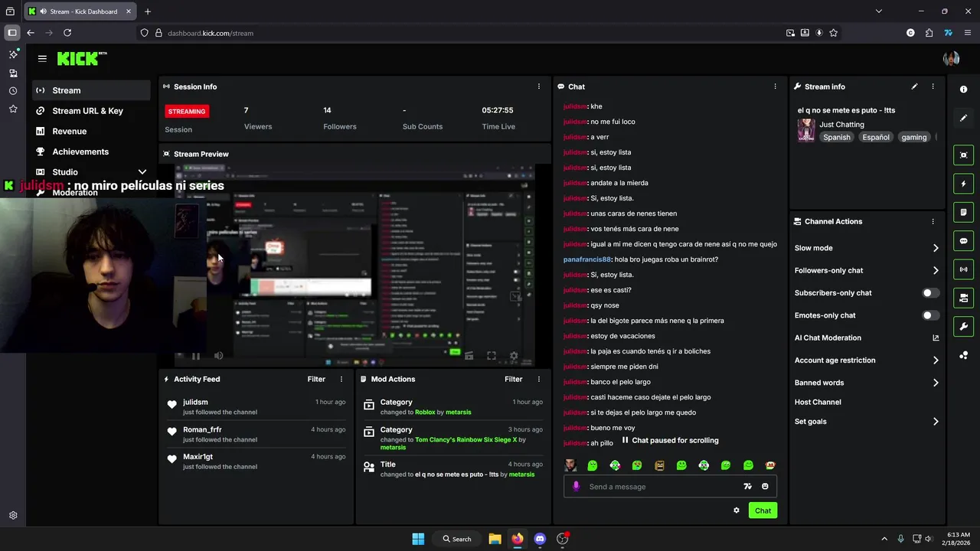Click the pencil icon in right rail
Image resolution: width=980 pixels, height=551 pixels.
click(963, 118)
